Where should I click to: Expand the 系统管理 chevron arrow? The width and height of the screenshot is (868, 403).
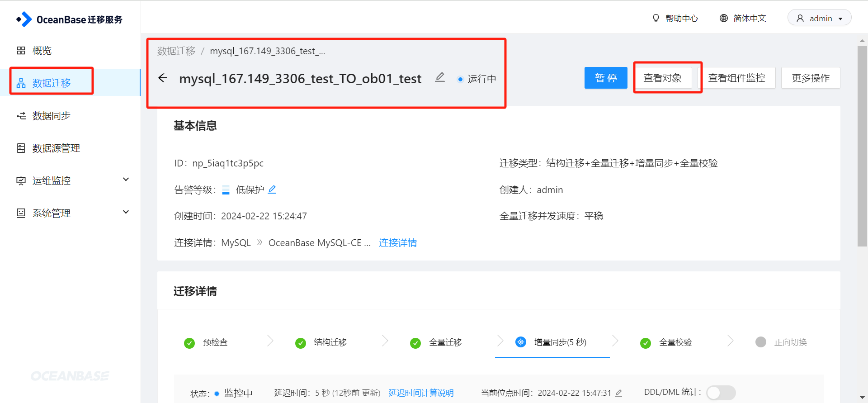click(x=126, y=212)
